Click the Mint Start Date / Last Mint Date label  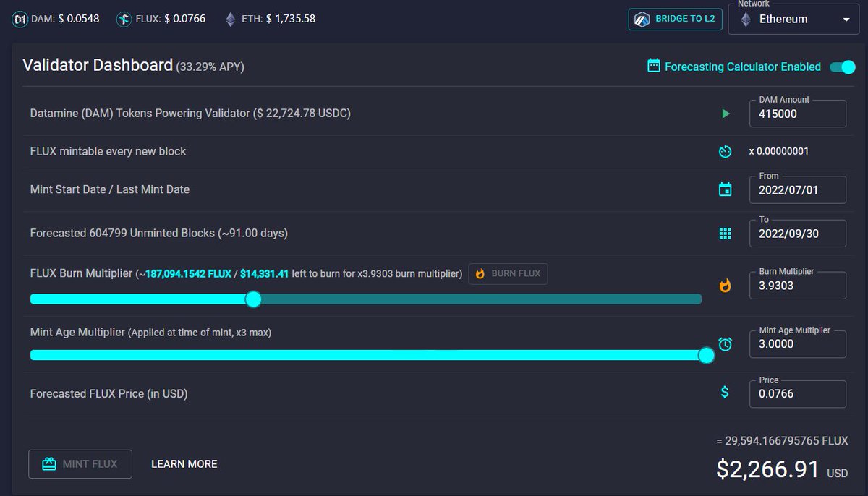tap(110, 189)
